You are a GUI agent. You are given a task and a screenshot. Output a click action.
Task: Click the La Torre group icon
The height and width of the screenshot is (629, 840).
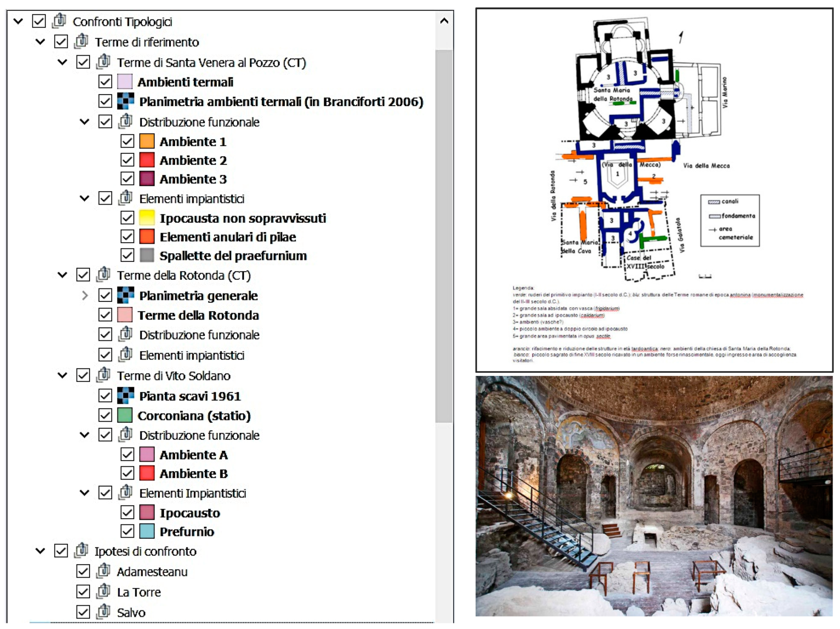(103, 591)
